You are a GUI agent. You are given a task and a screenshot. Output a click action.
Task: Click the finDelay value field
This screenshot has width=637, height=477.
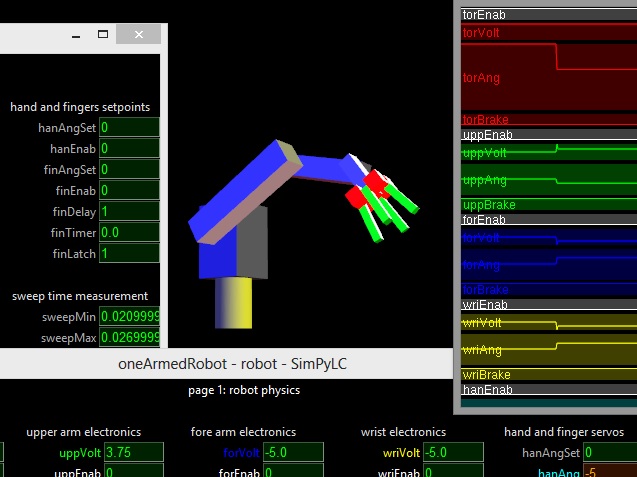click(x=129, y=212)
